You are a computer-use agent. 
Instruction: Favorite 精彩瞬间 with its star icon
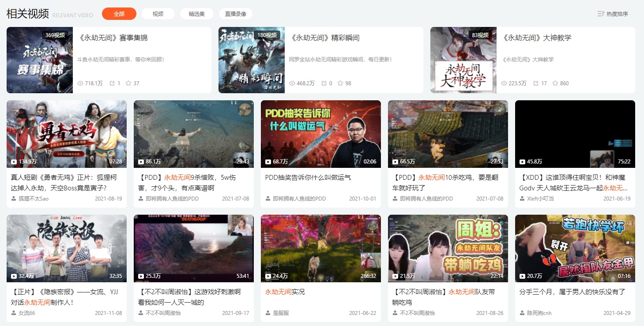340,83
